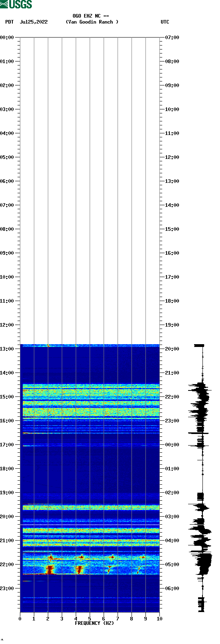Image resolution: width=220 pixels, height=644 pixels.
Task: Click the 00:00 UTC time label
Action: pyautogui.click(x=172, y=445)
